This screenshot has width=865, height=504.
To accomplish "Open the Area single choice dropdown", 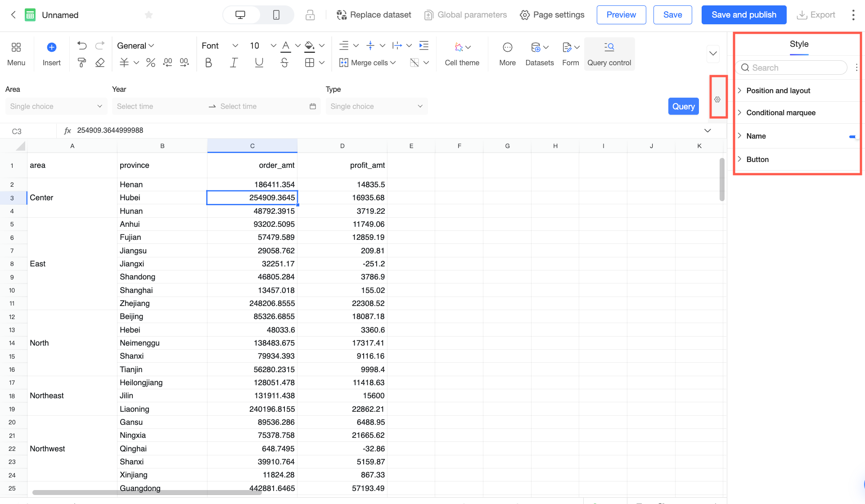I will [x=56, y=106].
